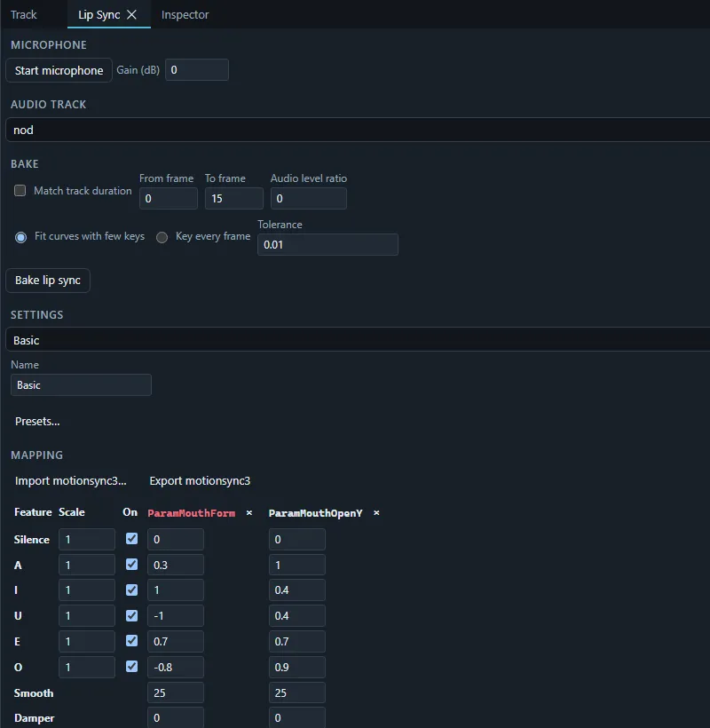The width and height of the screenshot is (710, 728).
Task: Click the ParamMouthOpenY column header
Action: click(x=316, y=513)
